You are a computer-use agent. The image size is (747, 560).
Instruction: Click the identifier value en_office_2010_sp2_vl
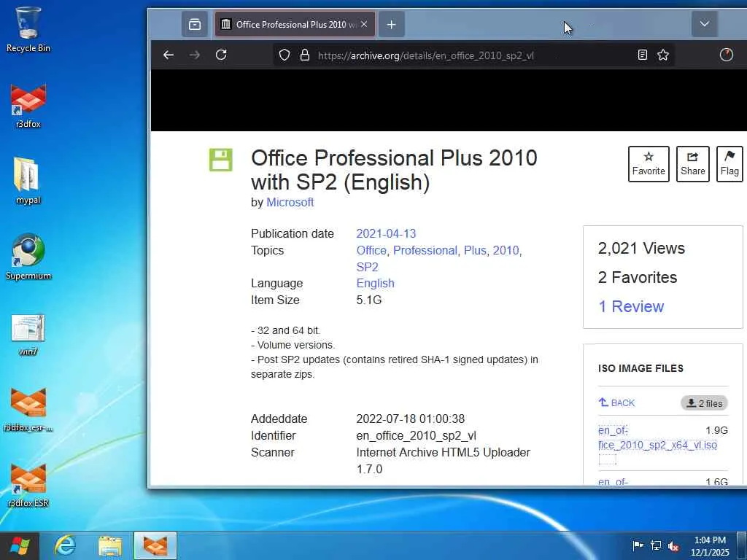click(416, 436)
